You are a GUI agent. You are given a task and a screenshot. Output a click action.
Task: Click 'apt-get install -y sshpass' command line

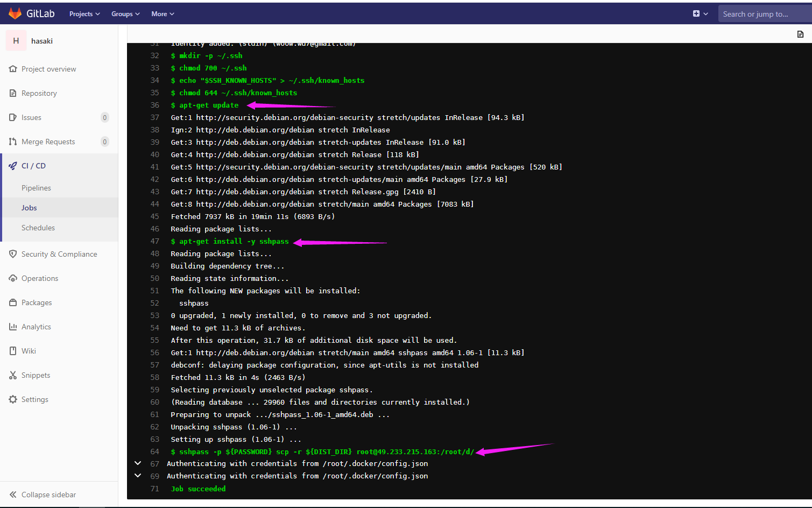click(230, 241)
